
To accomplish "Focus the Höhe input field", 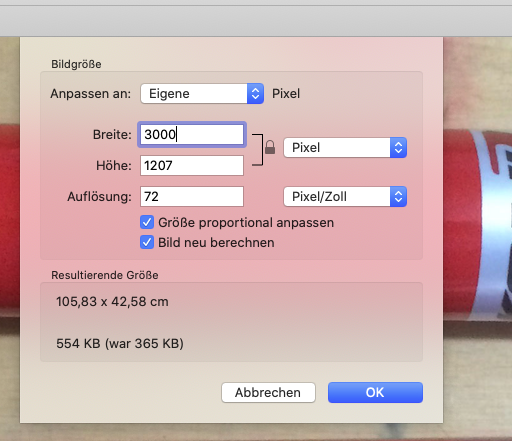I will tap(192, 165).
